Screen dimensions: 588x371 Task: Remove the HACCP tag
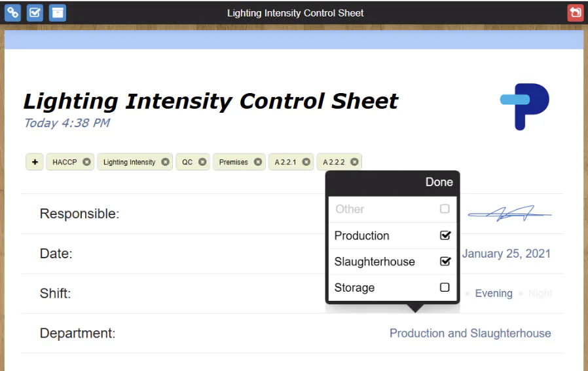tap(86, 162)
